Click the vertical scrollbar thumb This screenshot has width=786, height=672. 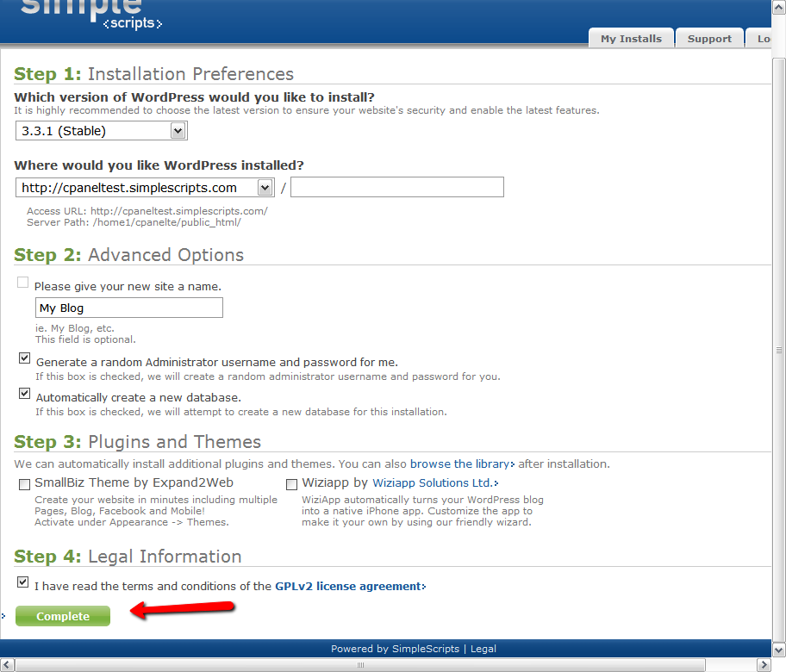click(x=778, y=350)
